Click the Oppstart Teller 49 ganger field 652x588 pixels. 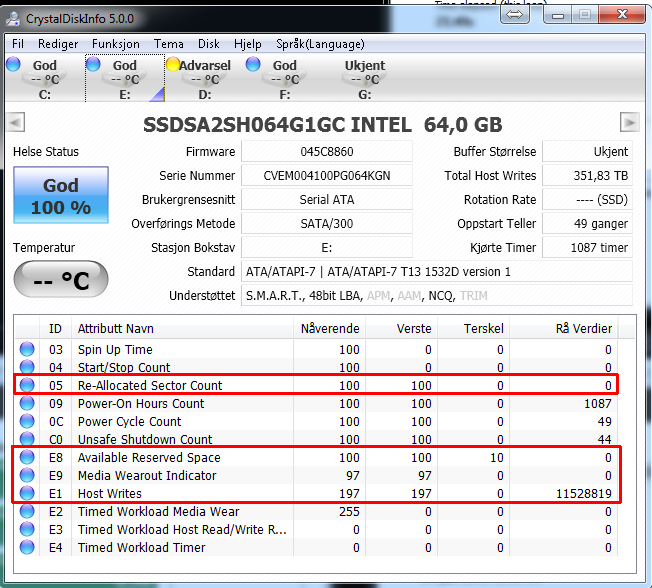(588, 224)
